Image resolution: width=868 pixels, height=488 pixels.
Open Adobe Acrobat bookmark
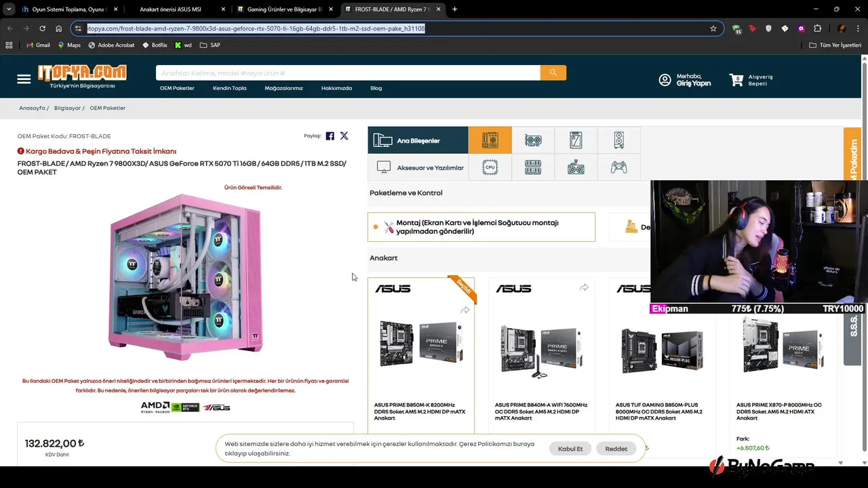click(x=111, y=45)
